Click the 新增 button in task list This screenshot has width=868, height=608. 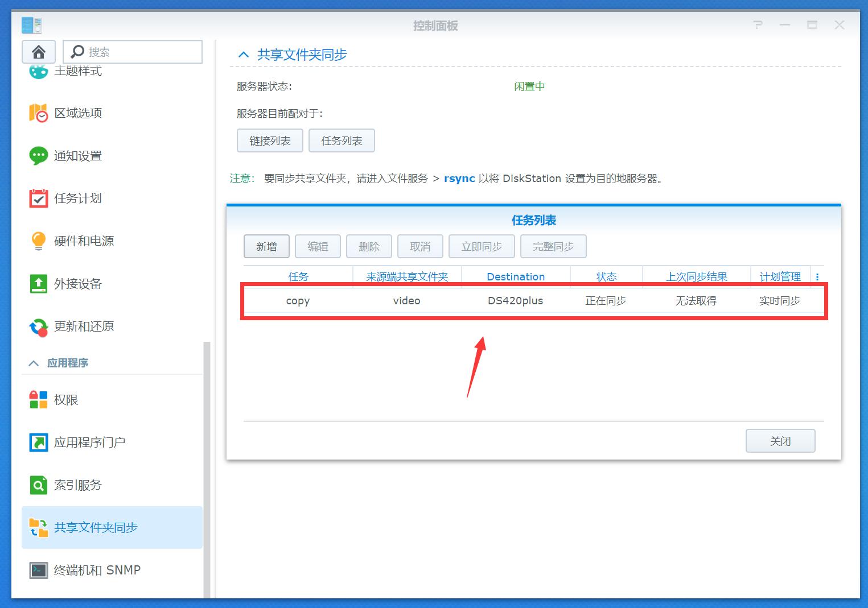pyautogui.click(x=266, y=246)
